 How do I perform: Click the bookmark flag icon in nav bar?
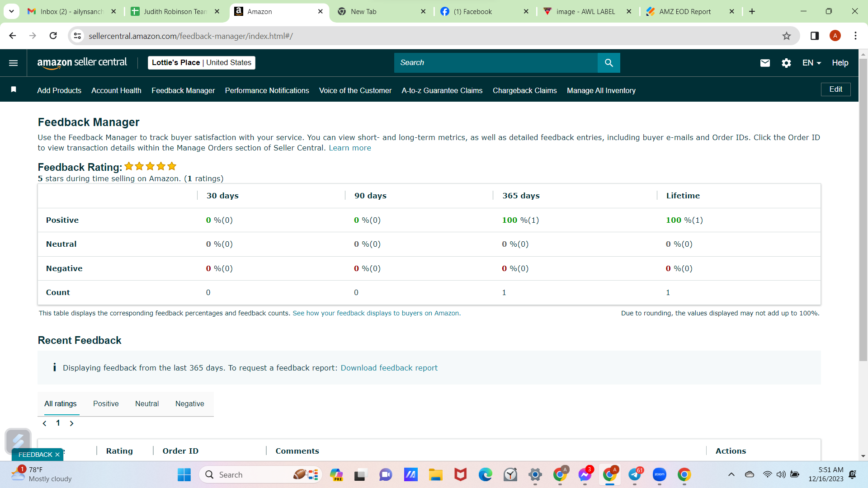pos(14,89)
